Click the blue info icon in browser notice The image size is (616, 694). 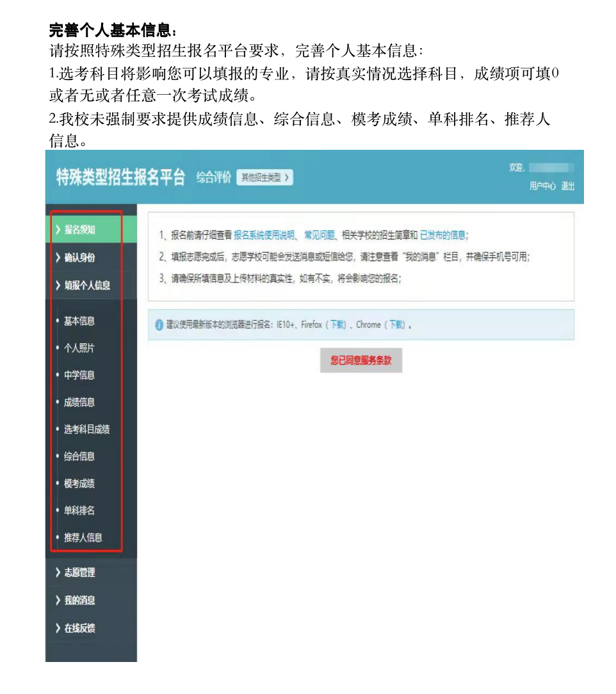click(159, 325)
